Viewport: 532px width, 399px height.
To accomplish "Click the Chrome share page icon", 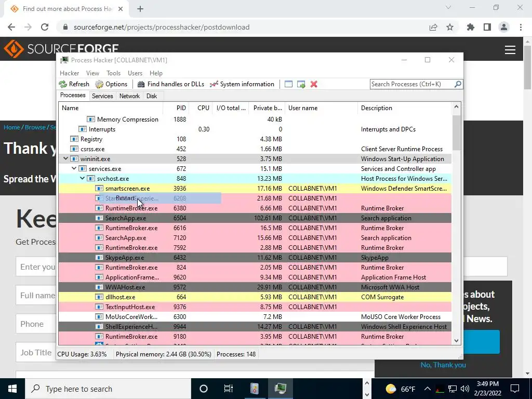I will [x=433, y=27].
